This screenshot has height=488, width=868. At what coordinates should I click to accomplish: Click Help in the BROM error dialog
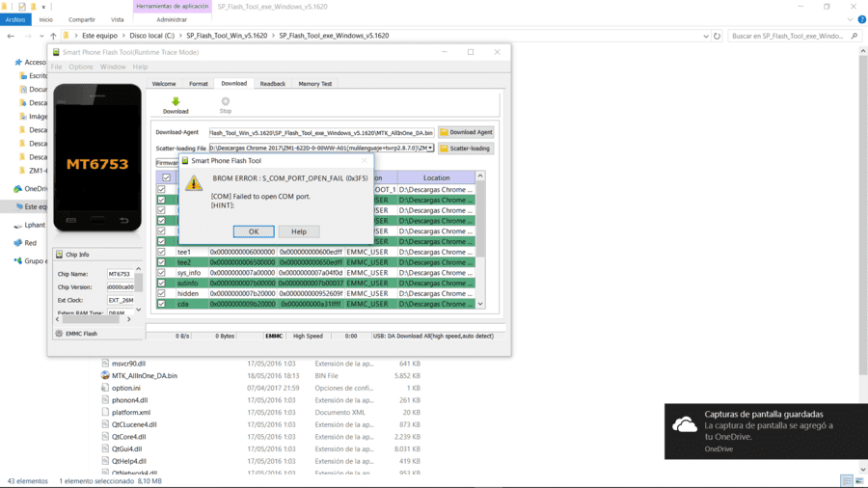point(299,231)
